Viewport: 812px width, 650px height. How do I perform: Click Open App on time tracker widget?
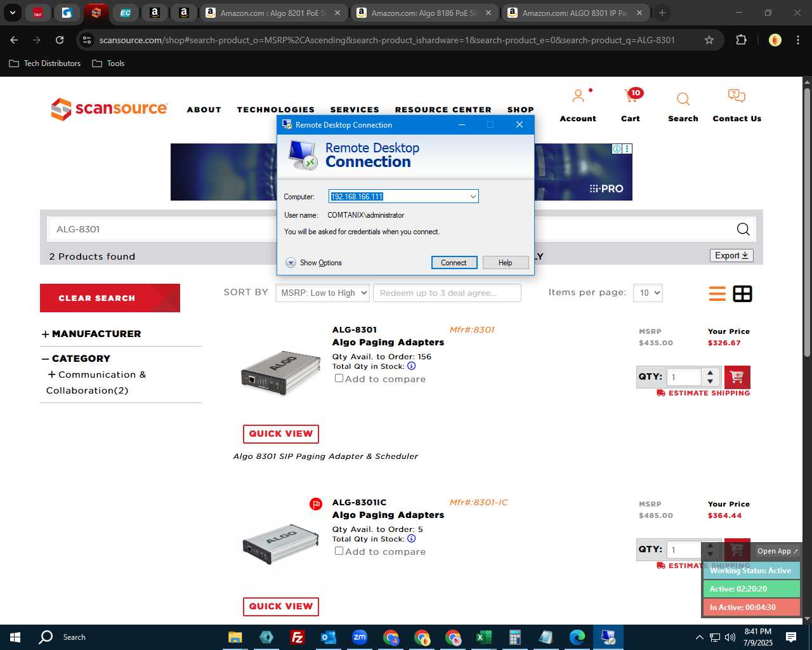click(x=778, y=551)
